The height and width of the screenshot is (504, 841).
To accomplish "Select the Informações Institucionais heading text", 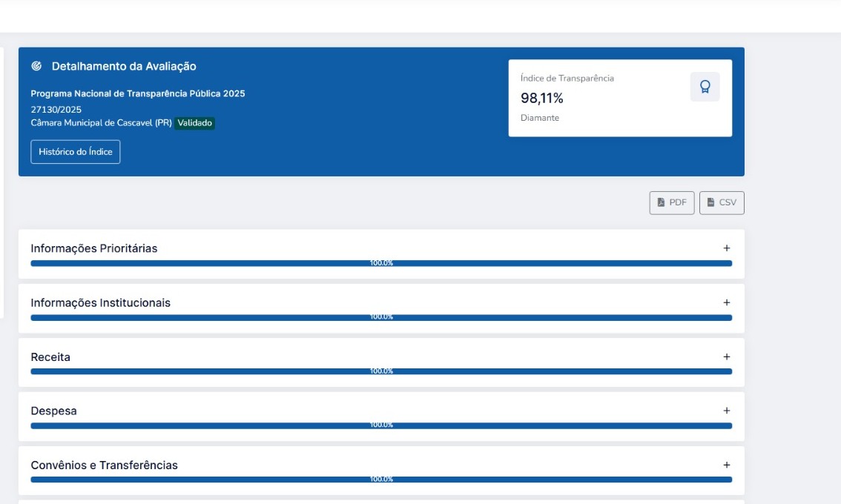I will 100,302.
